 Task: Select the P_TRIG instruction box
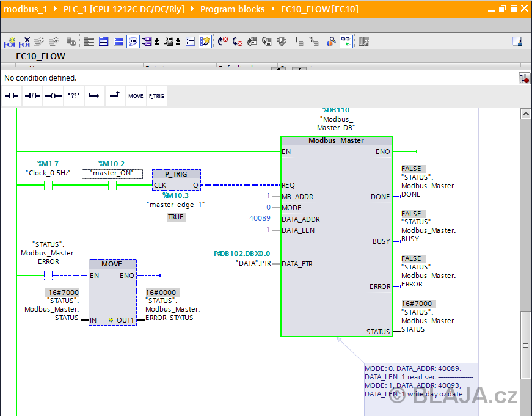click(177, 180)
